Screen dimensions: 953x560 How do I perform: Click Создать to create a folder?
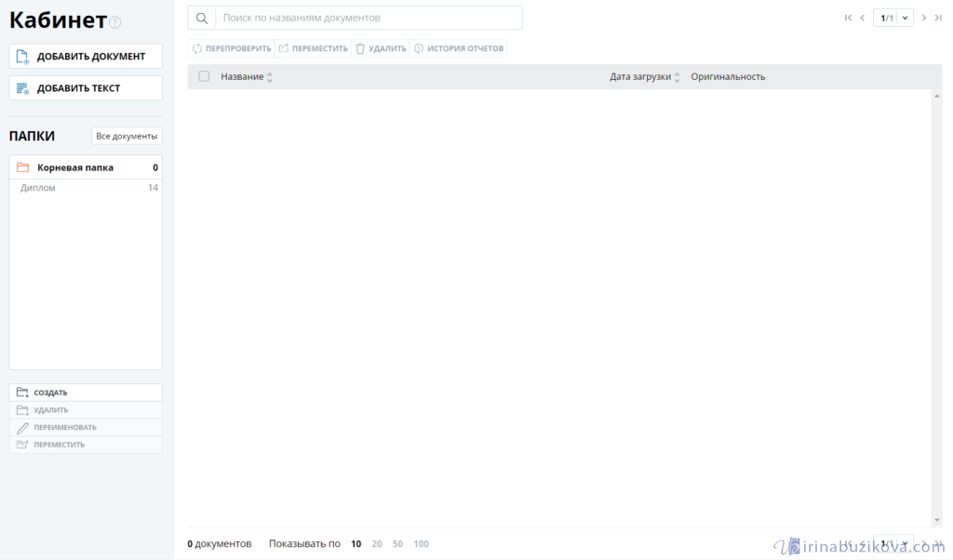[x=50, y=393]
